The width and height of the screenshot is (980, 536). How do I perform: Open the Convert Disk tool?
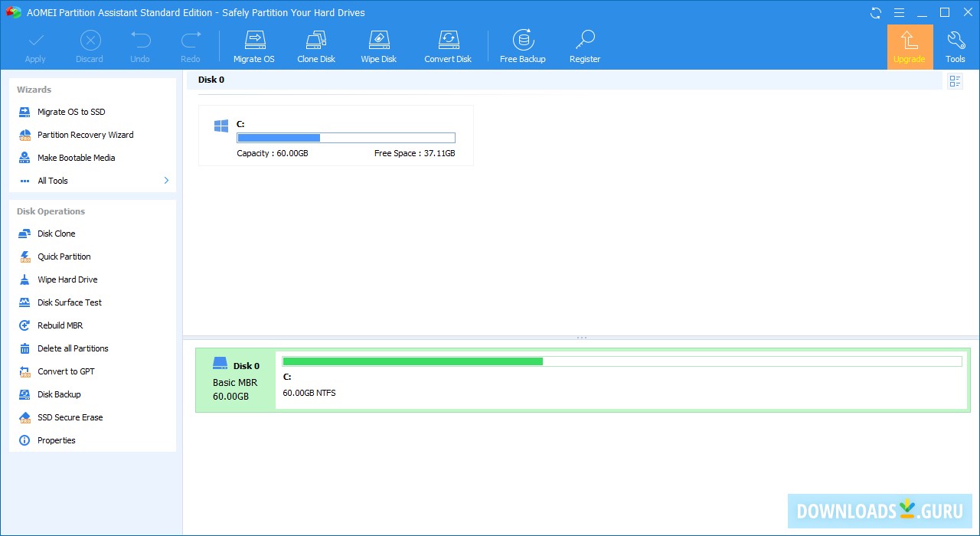(x=448, y=45)
